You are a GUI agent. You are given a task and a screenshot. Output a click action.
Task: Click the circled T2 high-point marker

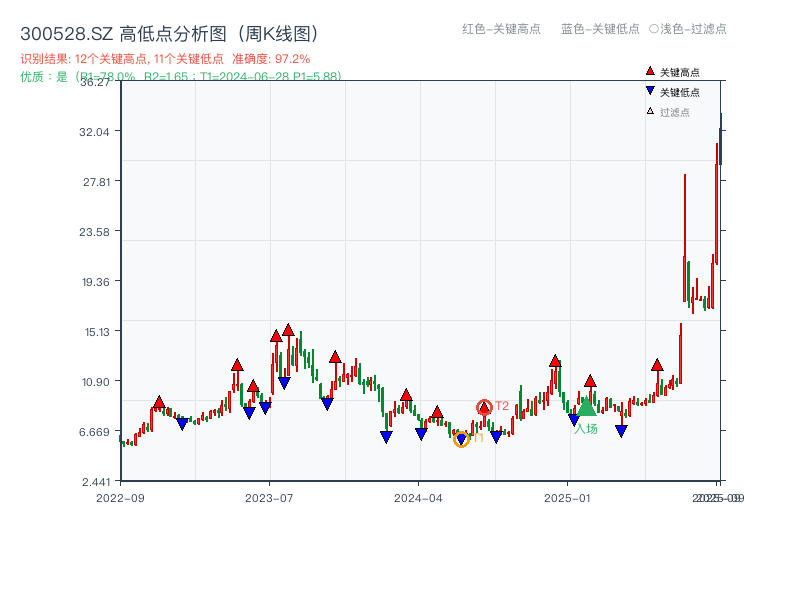coord(483,408)
